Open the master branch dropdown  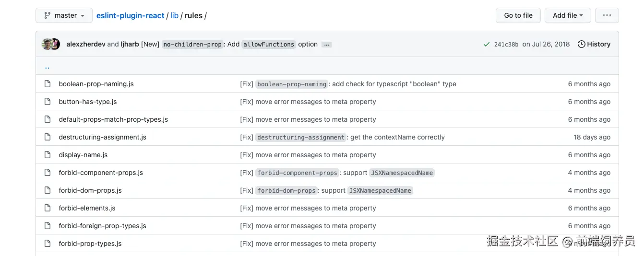(64, 15)
